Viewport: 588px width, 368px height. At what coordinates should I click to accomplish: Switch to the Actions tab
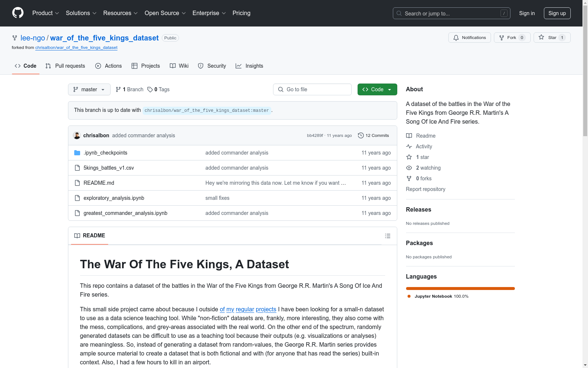tap(108, 66)
